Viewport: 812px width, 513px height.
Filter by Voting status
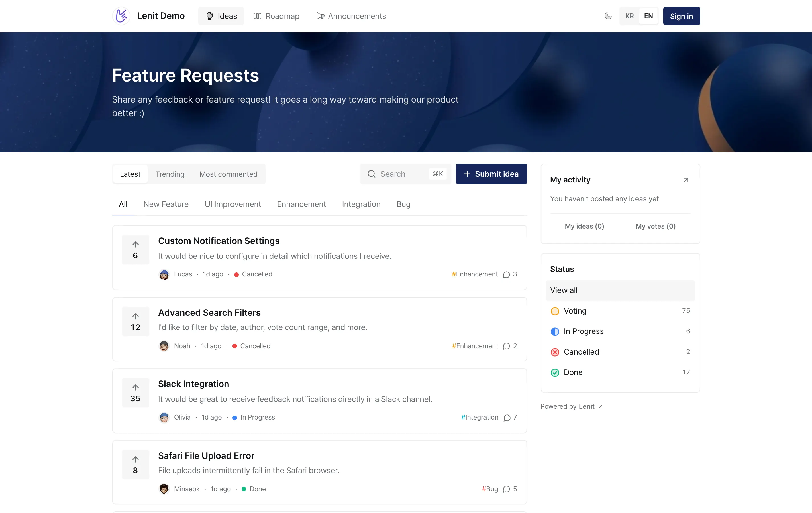click(x=620, y=311)
